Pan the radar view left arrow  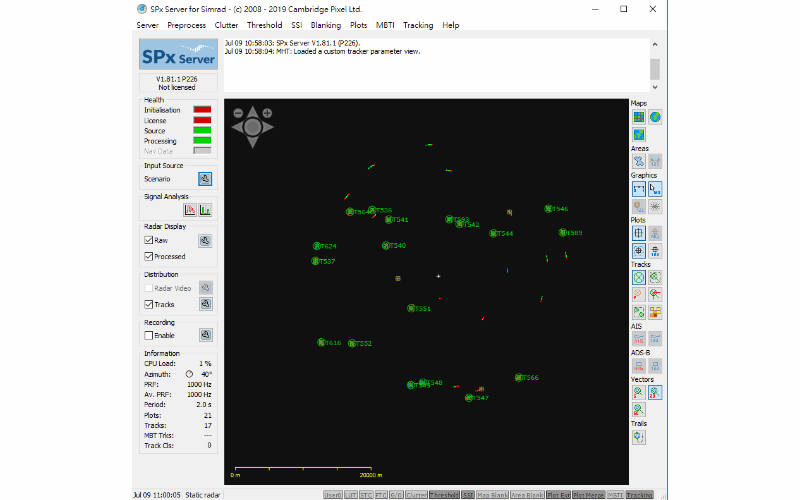tap(237, 127)
